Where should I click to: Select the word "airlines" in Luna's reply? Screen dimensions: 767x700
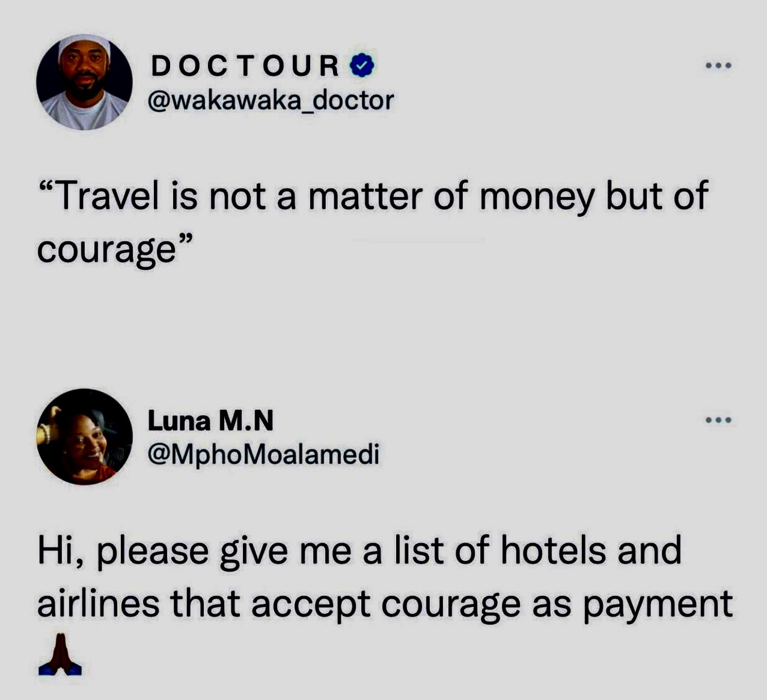[x=98, y=603]
